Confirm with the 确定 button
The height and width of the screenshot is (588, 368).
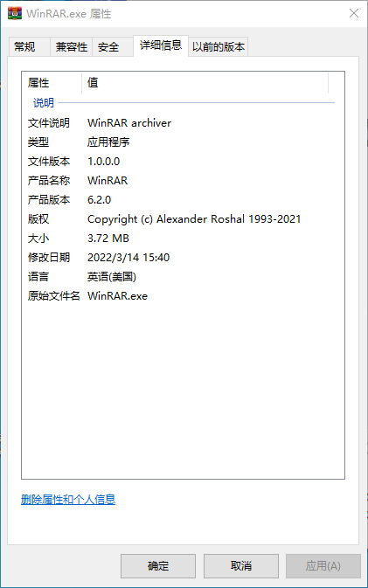coord(158,566)
